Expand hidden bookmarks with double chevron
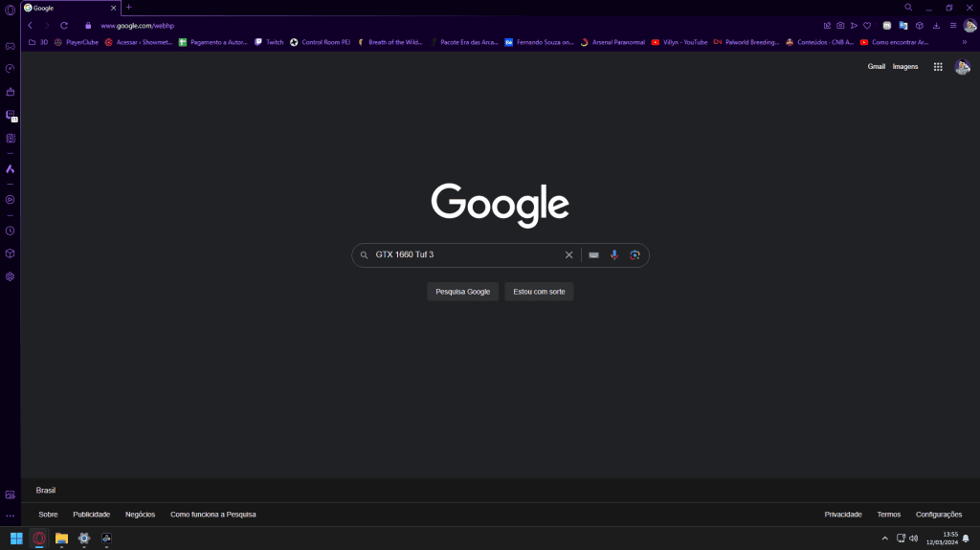980x550 pixels. click(965, 42)
